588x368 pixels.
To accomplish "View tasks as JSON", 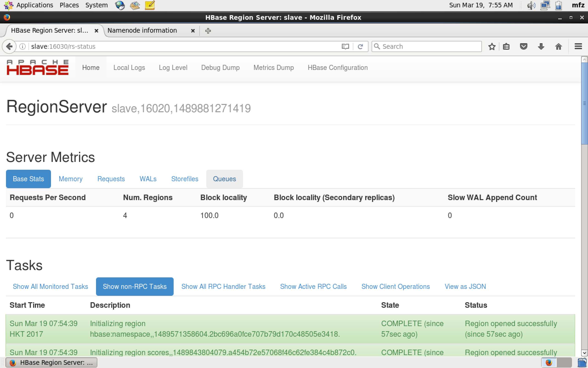I will pos(465,287).
